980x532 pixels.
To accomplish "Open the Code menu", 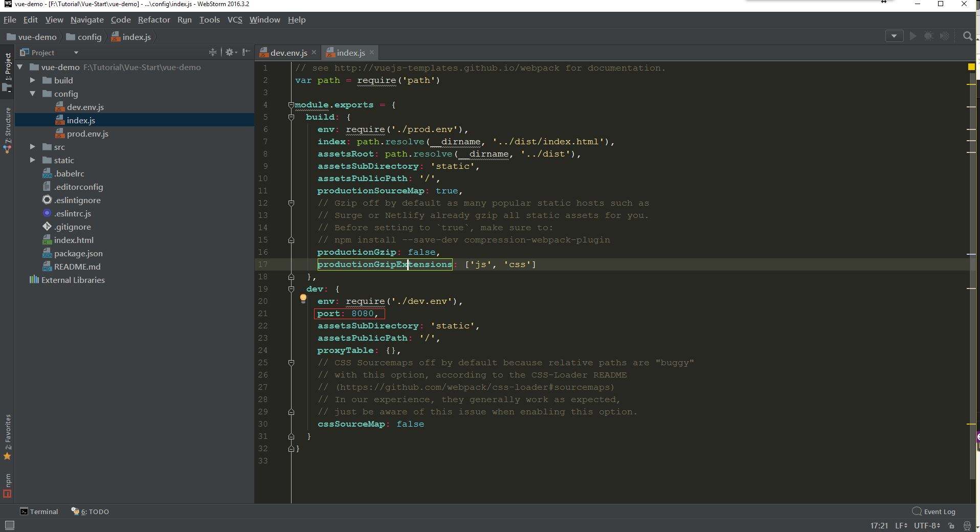I will [x=121, y=20].
